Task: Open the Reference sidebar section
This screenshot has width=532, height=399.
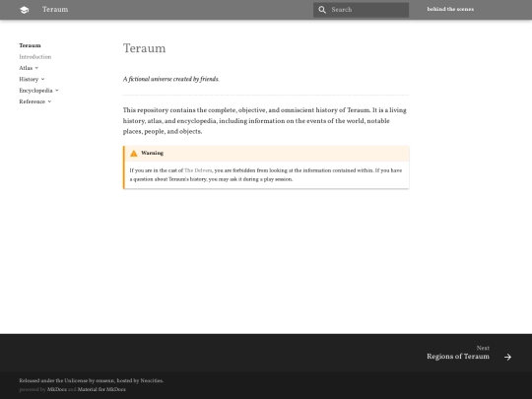Action: tap(33, 101)
